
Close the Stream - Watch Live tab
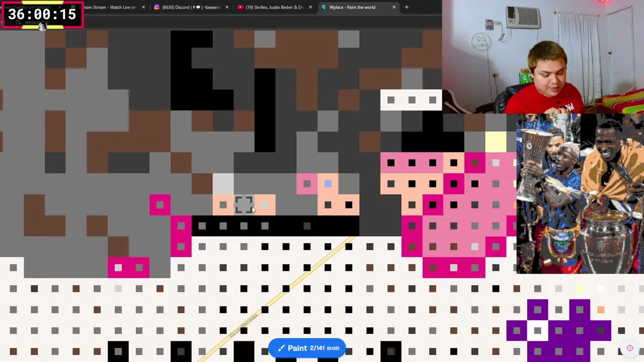coord(143,7)
